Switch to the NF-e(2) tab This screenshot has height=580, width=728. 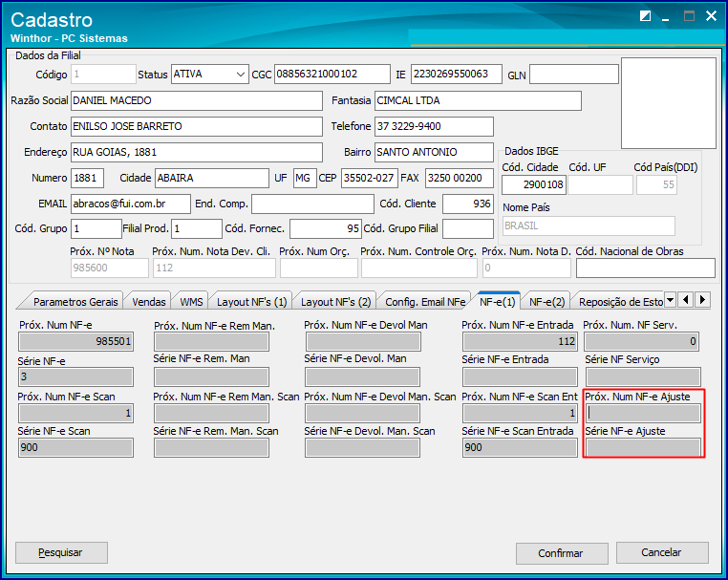(546, 302)
